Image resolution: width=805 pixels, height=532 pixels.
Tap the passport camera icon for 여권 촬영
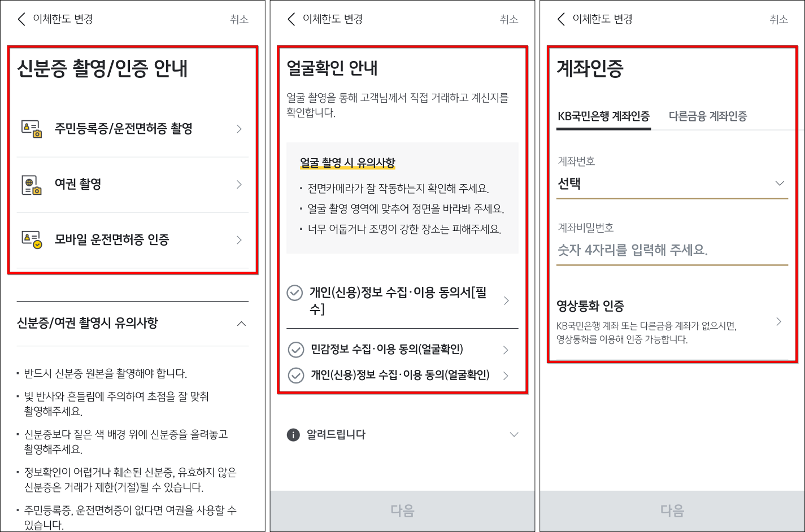(x=31, y=184)
